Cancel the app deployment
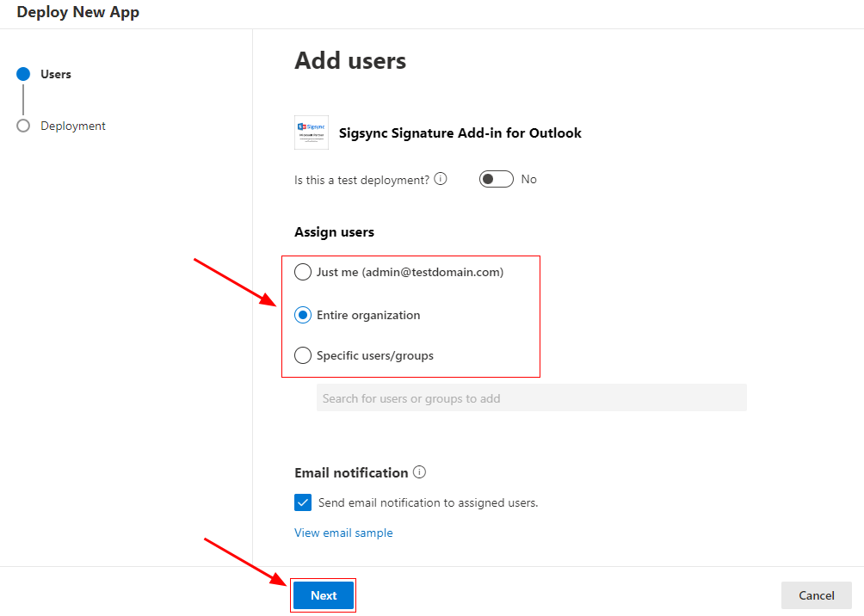 tap(816, 595)
